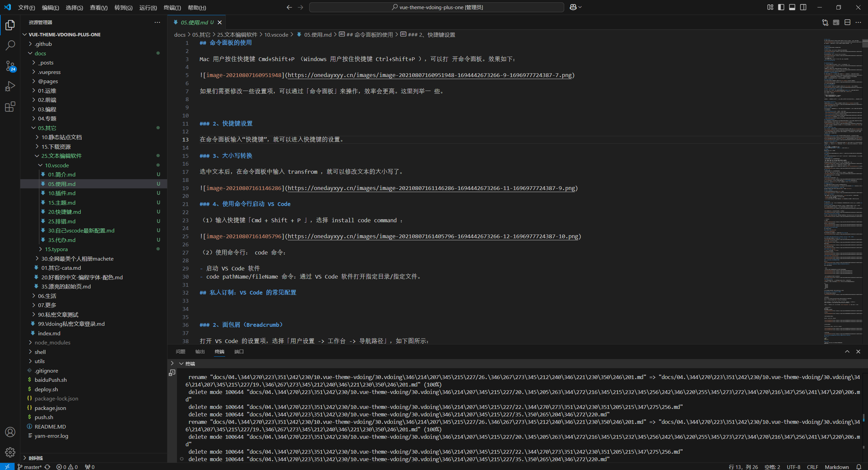Switch to the 端口 panel tab
This screenshot has height=470, width=868.
239,352
